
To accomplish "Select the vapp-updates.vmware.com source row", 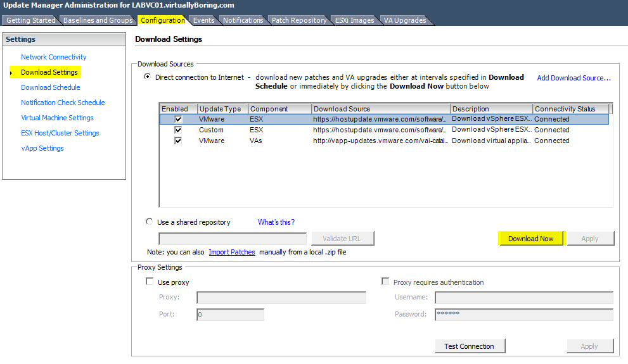I will (x=384, y=141).
